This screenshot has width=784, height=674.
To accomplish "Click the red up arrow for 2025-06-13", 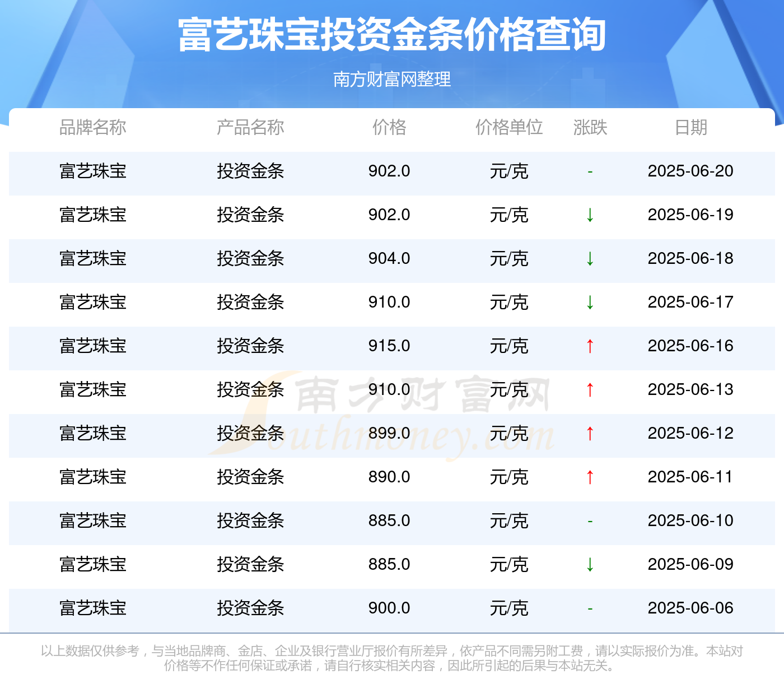I will click(590, 389).
